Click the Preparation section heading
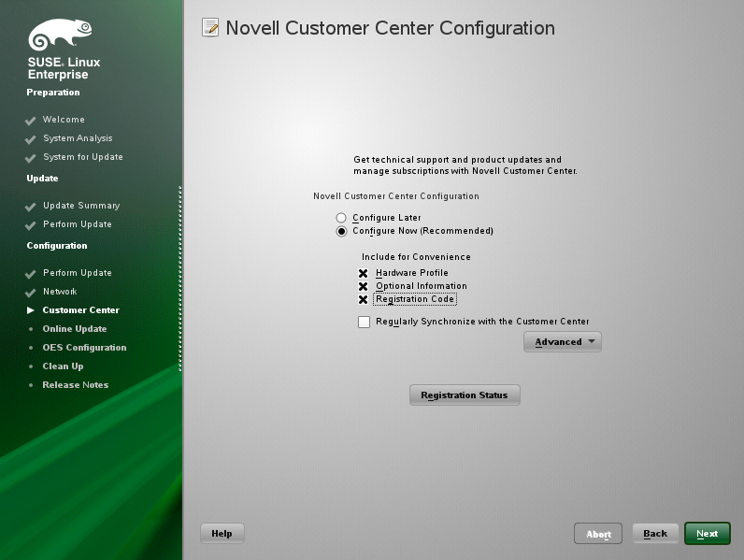The height and width of the screenshot is (560, 744). (x=53, y=93)
